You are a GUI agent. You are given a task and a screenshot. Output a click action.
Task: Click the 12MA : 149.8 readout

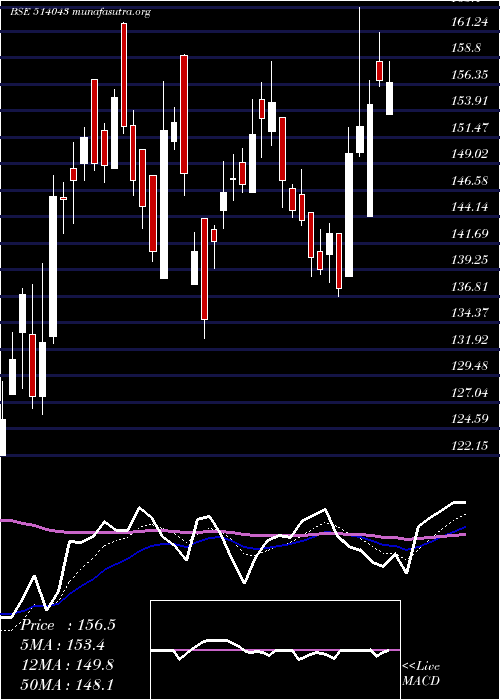coord(67,665)
